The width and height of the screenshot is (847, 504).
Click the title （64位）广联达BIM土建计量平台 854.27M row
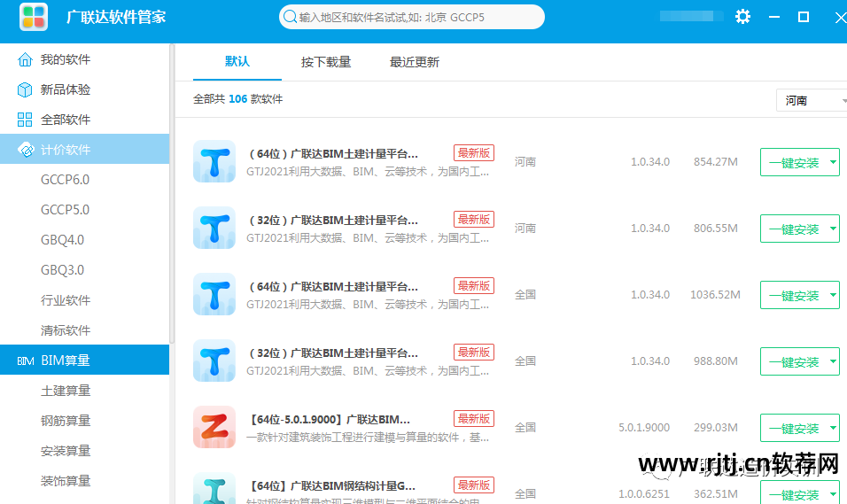coord(333,154)
